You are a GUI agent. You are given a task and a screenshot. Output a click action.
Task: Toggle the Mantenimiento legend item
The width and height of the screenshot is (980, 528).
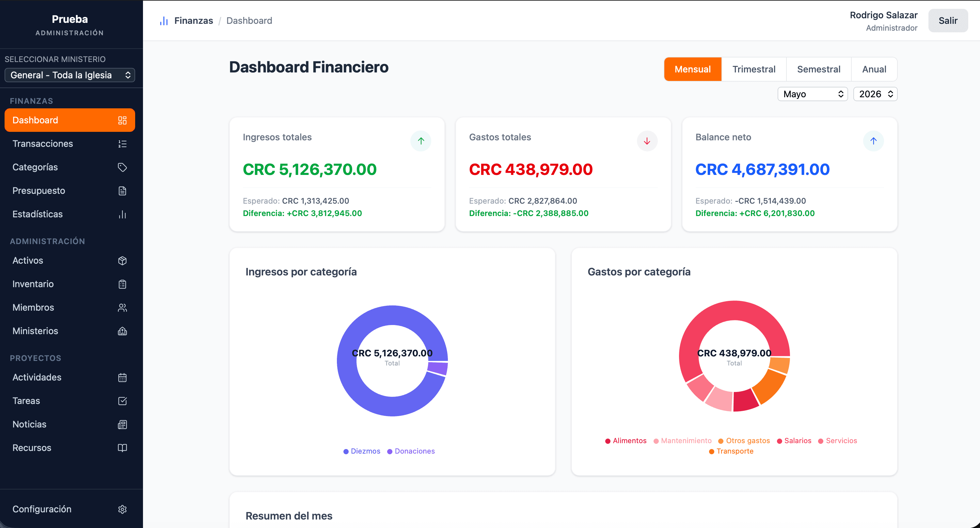682,441
